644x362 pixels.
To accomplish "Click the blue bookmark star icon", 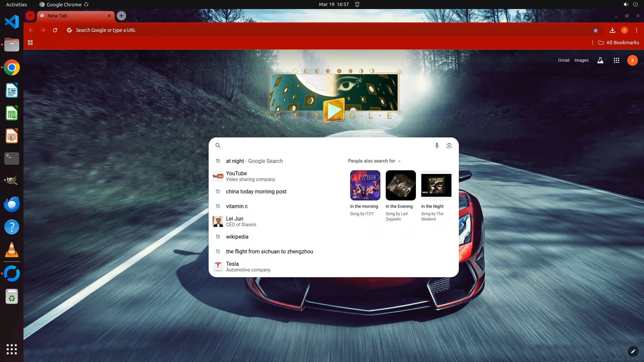I will (596, 30).
